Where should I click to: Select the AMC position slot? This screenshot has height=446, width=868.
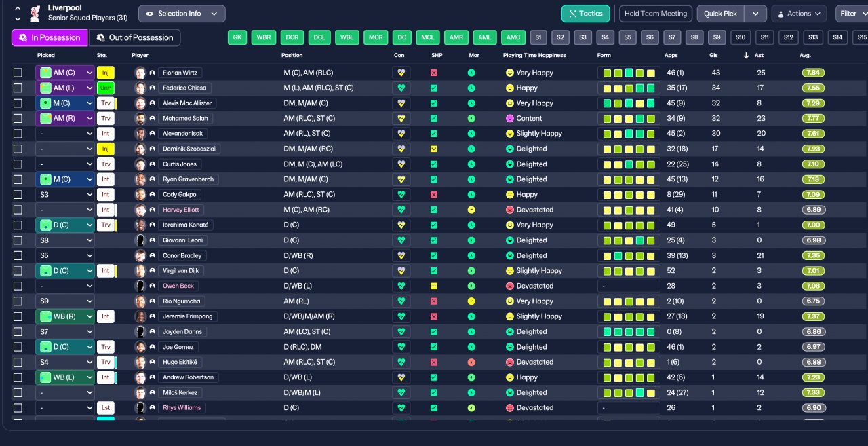click(513, 37)
